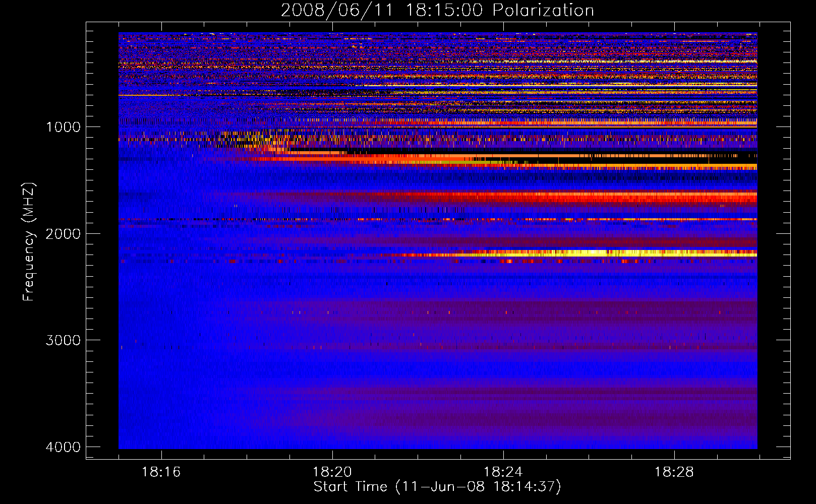Click the 'Frequency (MHZ)' axis label

pos(29,242)
